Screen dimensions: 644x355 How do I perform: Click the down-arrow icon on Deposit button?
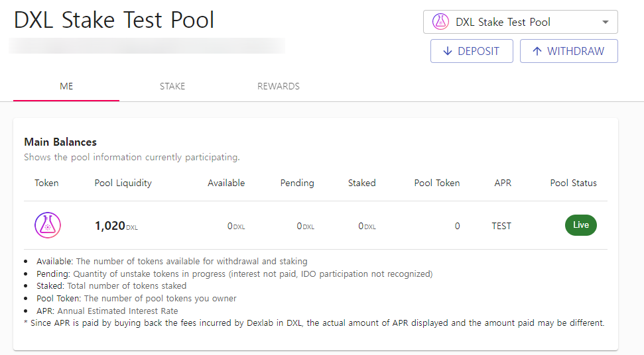click(448, 51)
